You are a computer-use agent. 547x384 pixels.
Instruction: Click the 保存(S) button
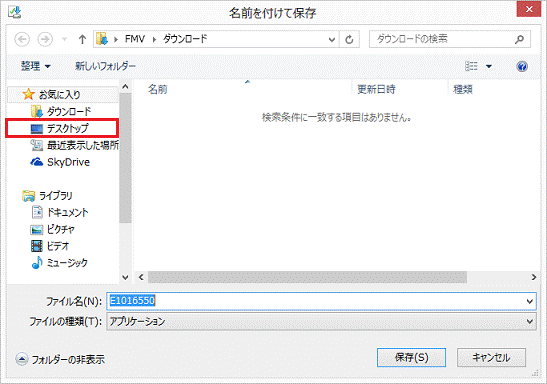click(x=411, y=357)
